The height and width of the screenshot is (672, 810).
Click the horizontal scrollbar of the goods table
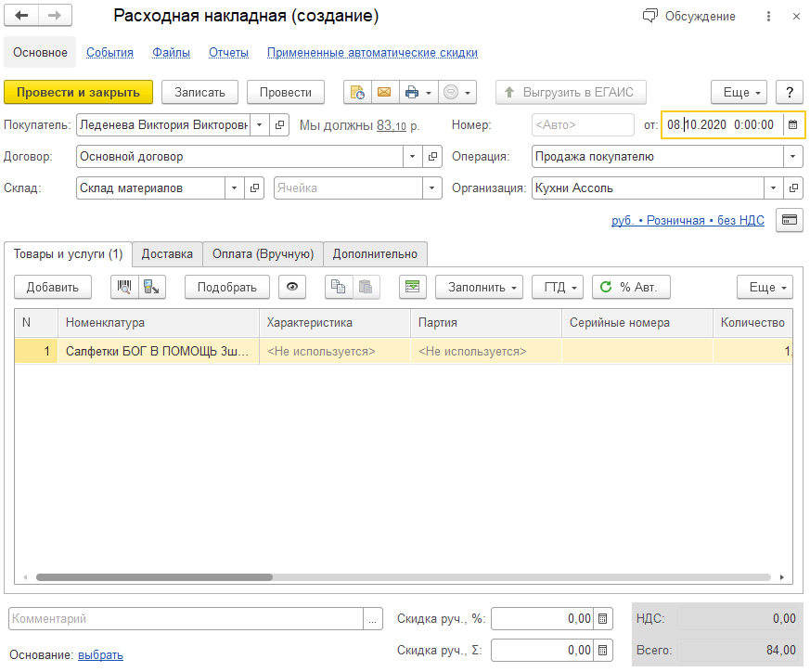(153, 576)
